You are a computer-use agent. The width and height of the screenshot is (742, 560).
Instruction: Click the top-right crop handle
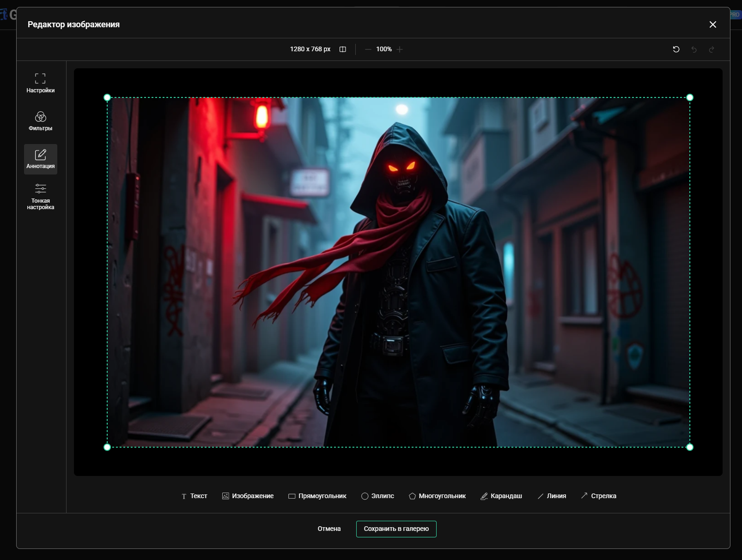tap(690, 97)
